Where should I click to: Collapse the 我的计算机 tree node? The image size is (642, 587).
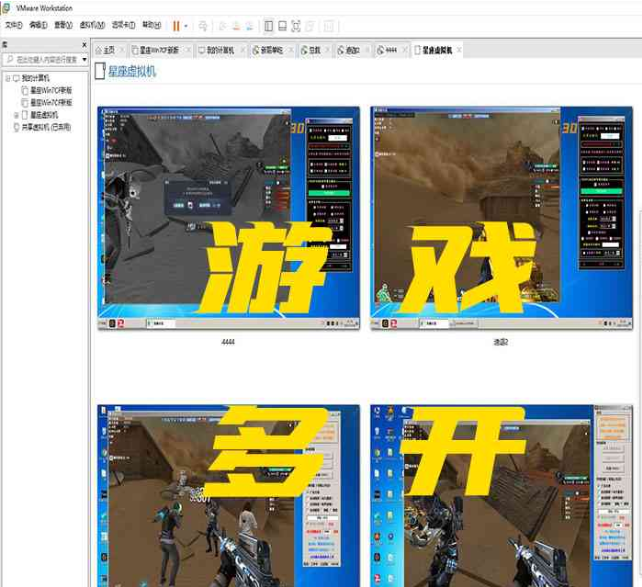click(x=6, y=78)
